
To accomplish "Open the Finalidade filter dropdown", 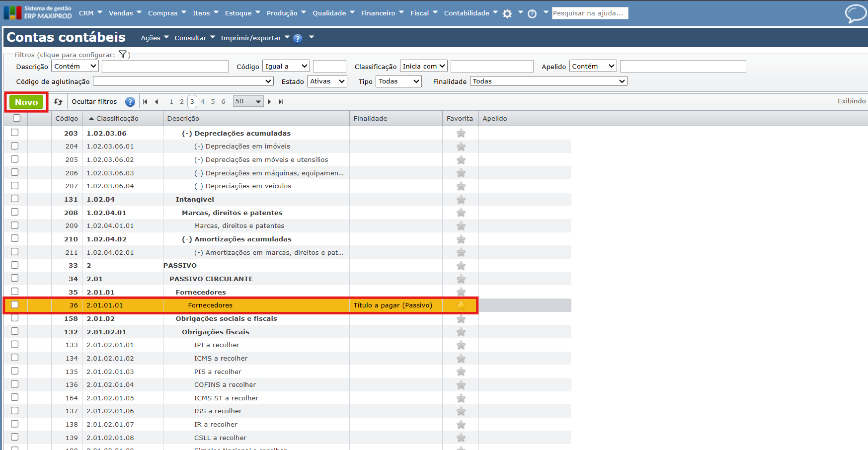I will (x=549, y=81).
